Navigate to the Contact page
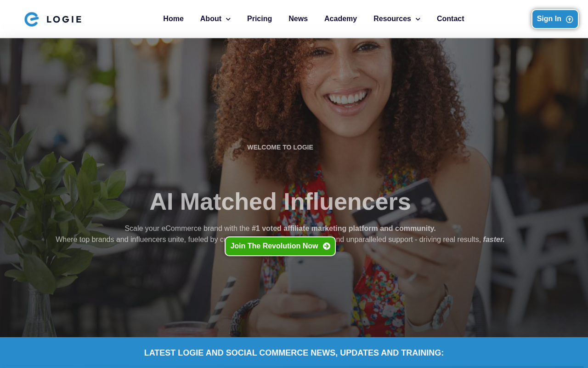 click(450, 19)
